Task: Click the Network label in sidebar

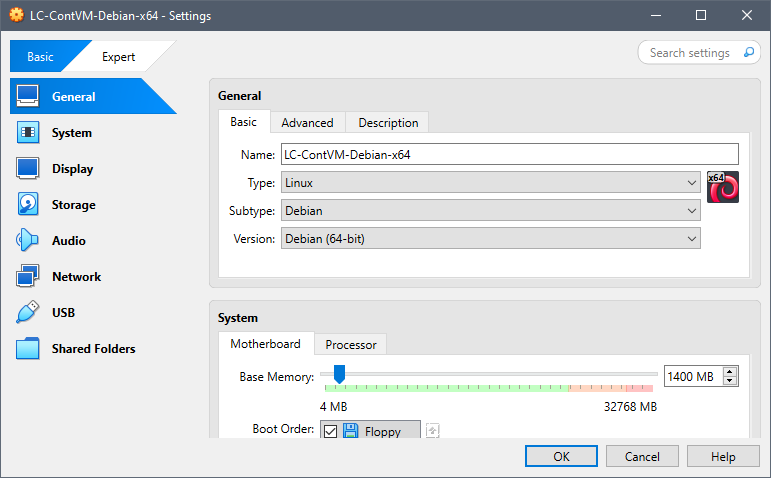Action: click(x=77, y=276)
